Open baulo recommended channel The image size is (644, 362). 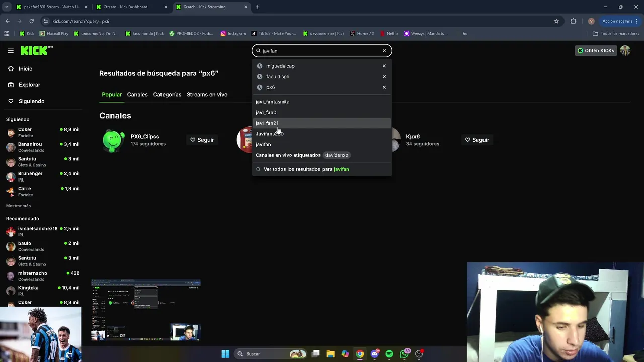[43, 246]
